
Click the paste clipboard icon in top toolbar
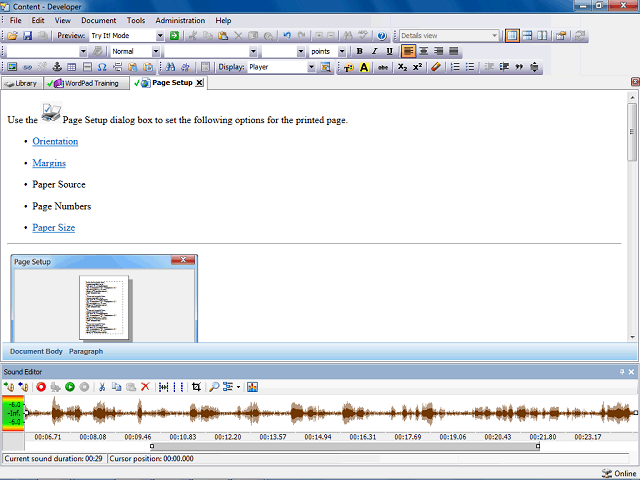(223, 36)
